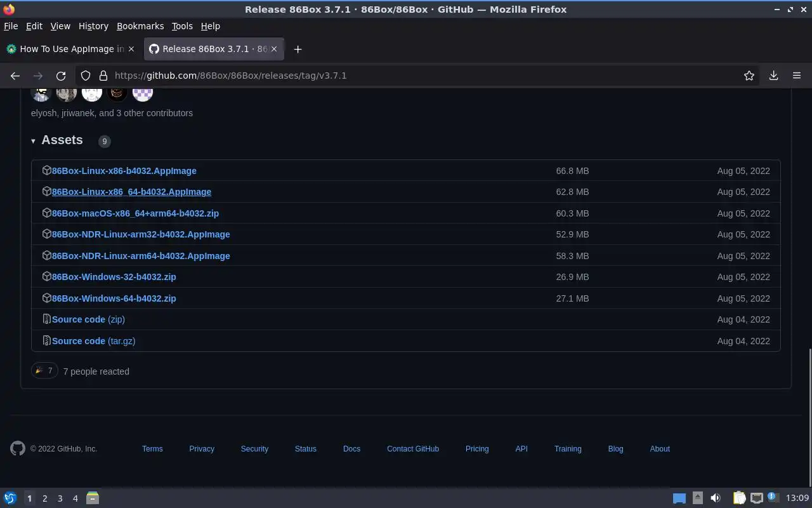Viewport: 812px width, 508px height.
Task: Click the page vertical scrollbar thumb
Action: (809, 417)
